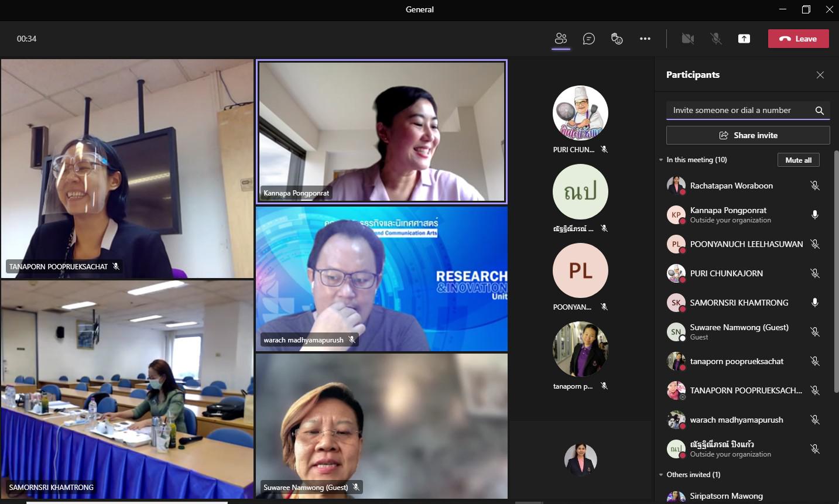Open the reactions and raise hand icon
Image resolution: width=839 pixels, height=504 pixels.
pyautogui.click(x=617, y=39)
